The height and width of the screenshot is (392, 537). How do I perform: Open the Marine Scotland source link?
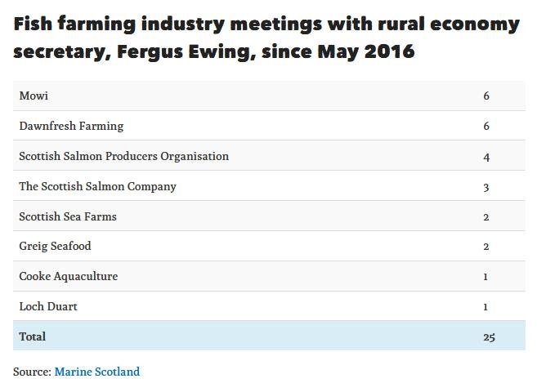(96, 372)
